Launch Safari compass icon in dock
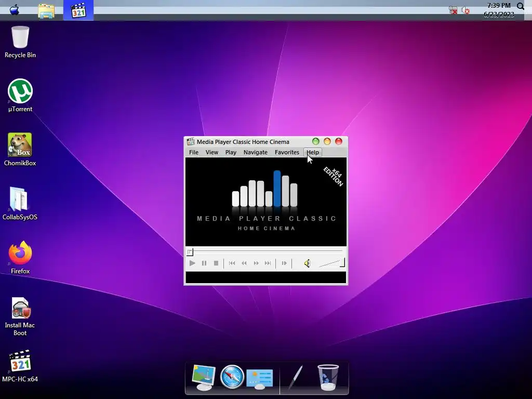This screenshot has height=399, width=532. 232,377
